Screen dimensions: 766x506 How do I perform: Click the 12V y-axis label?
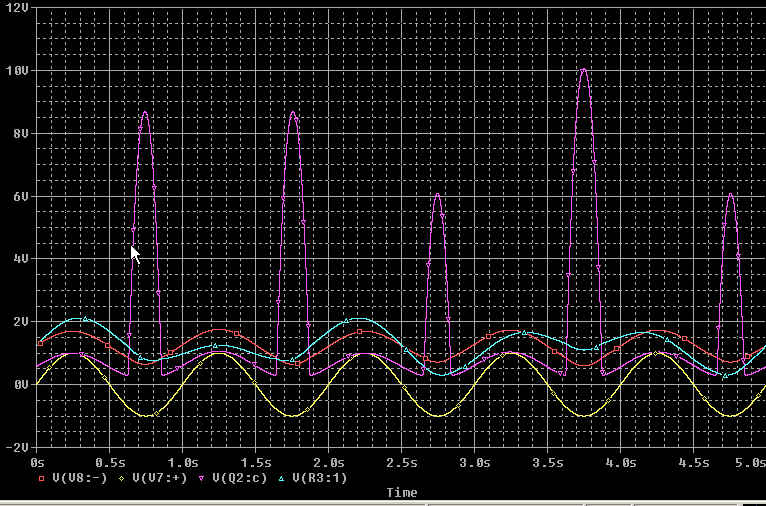point(19,8)
